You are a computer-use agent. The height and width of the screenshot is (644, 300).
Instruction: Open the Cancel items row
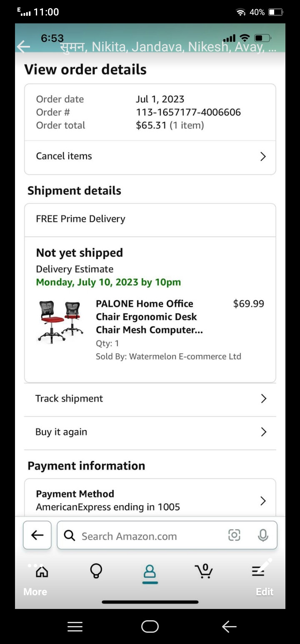click(x=150, y=156)
